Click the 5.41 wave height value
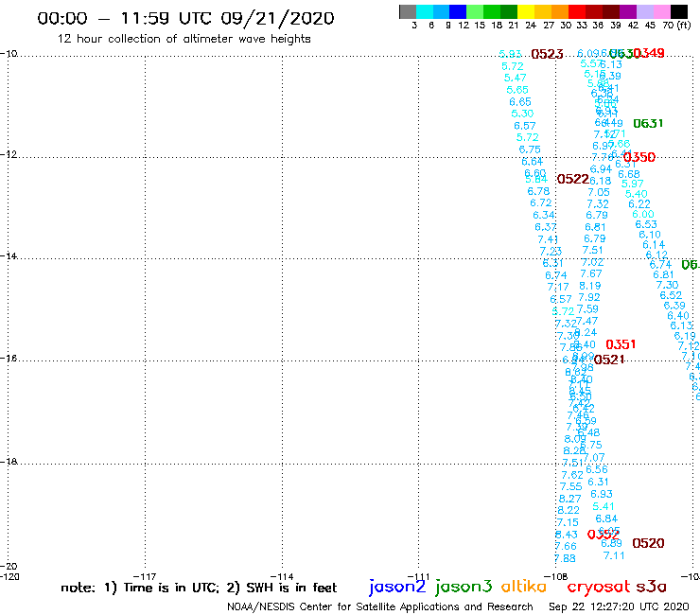Screen dimensions: 700x615 [604, 506]
